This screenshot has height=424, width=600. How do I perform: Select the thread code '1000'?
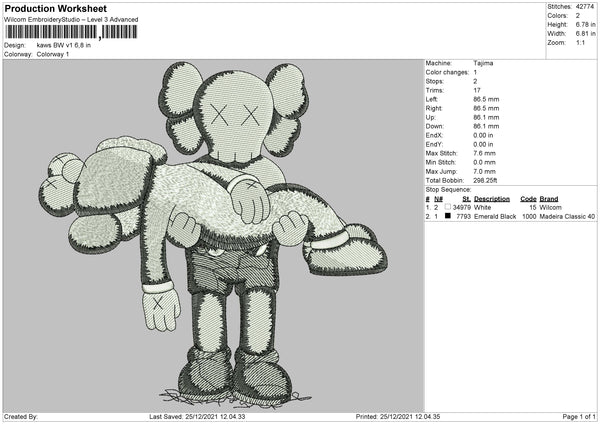[529, 217]
